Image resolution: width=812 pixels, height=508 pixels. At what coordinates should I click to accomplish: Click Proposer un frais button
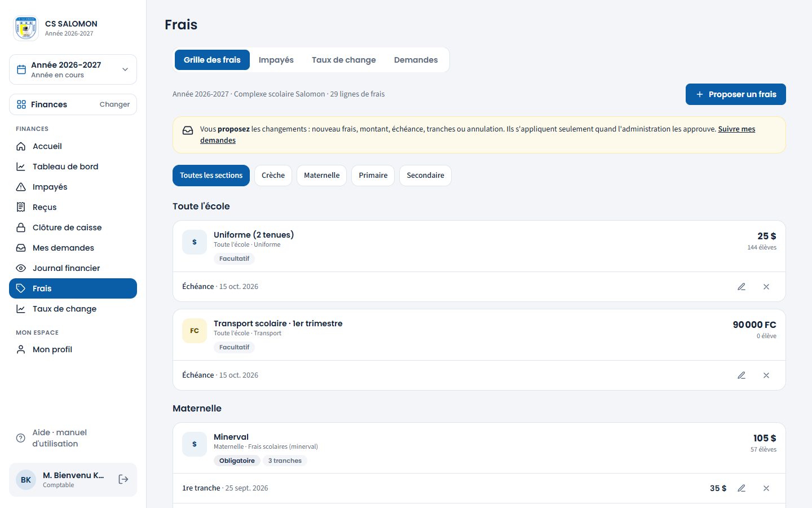coord(736,94)
